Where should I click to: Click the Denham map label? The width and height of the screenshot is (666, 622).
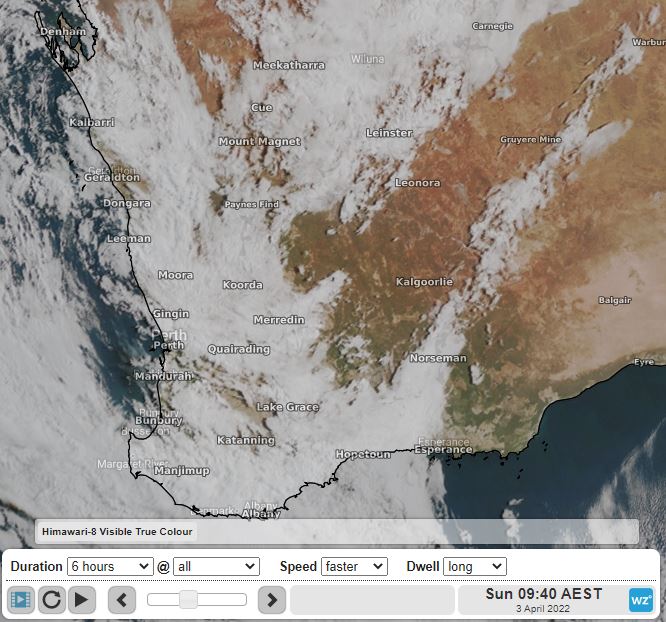click(x=63, y=31)
